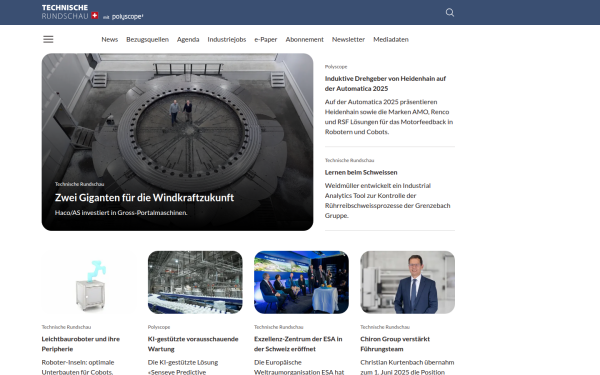Screen dimensions: 600x375
Task: Click 'Haco/AS investiert in Gross-Portalmaschinen' subtitle
Action: click(121, 213)
